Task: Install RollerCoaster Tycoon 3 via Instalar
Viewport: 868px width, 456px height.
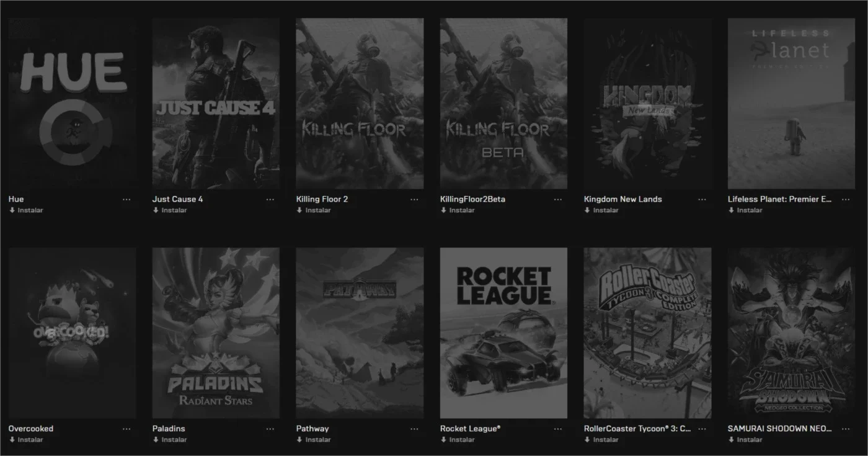Action: point(601,440)
